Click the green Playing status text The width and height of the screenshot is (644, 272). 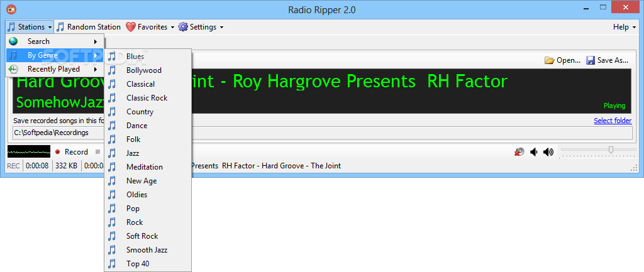[x=614, y=106]
